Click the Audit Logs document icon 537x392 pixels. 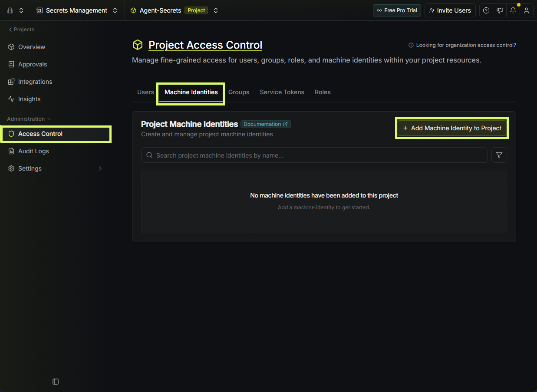(11, 151)
